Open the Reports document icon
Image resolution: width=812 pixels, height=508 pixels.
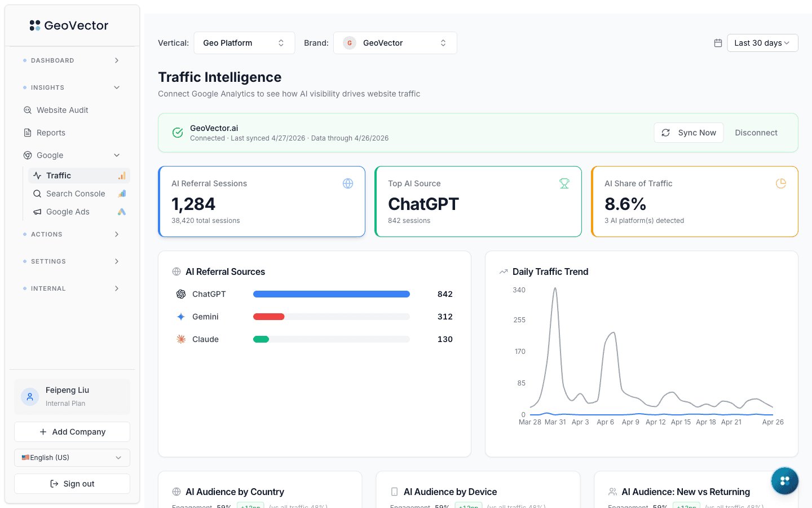pos(28,133)
